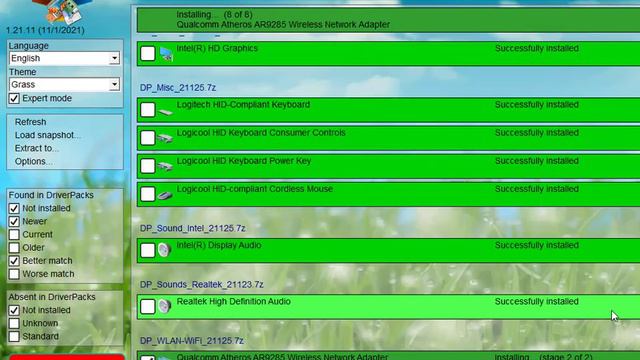The height and width of the screenshot is (360, 640).
Task: Click the Logicool HID Keyboard Consumer Controls icon
Action: [x=165, y=139]
